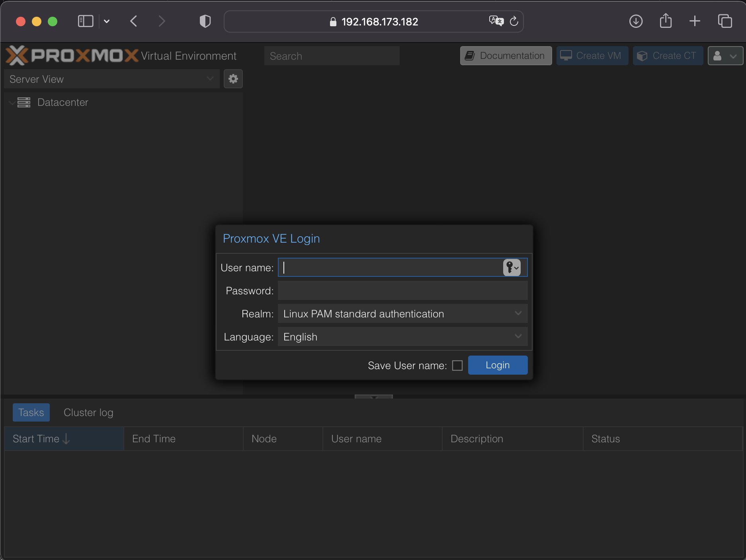Click the translate page icon
Image resolution: width=746 pixels, height=560 pixels.
(x=496, y=21)
